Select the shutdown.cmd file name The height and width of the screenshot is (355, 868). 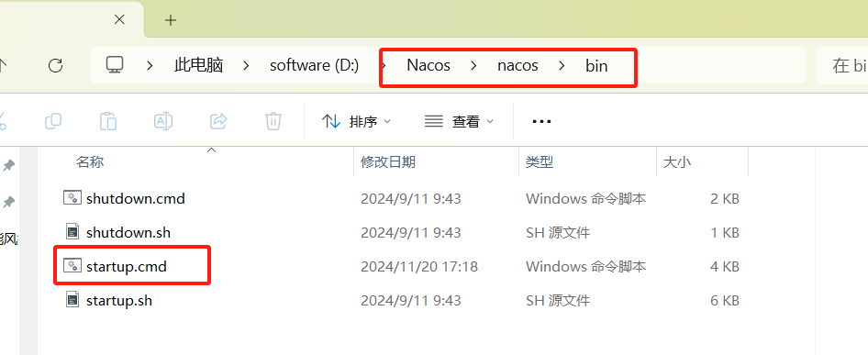coord(136,198)
